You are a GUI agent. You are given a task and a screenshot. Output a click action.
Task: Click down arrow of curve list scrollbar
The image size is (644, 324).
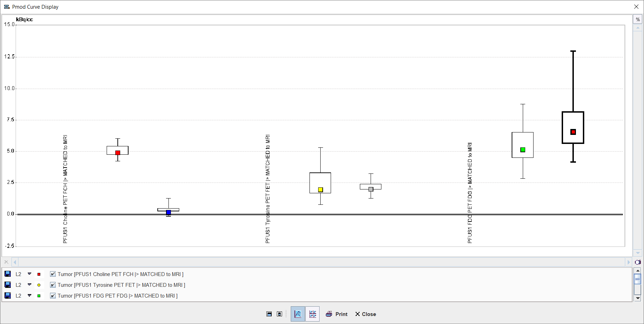[x=637, y=298]
